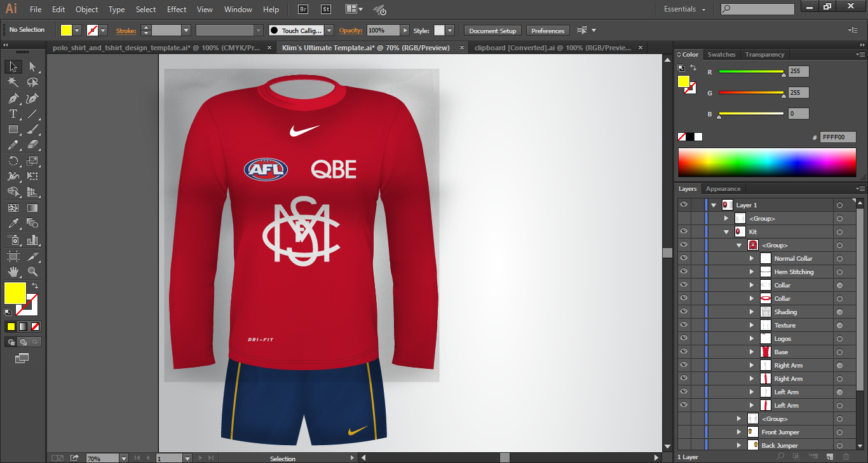Toggle visibility of the Kit layer

click(684, 231)
